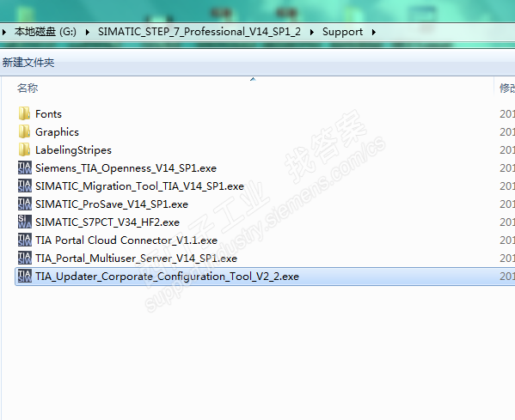515x420 pixels.
Task: Click the TIA_Portal_Multiuser_Server_V14_SP1.exe icon
Action: pyautogui.click(x=25, y=258)
